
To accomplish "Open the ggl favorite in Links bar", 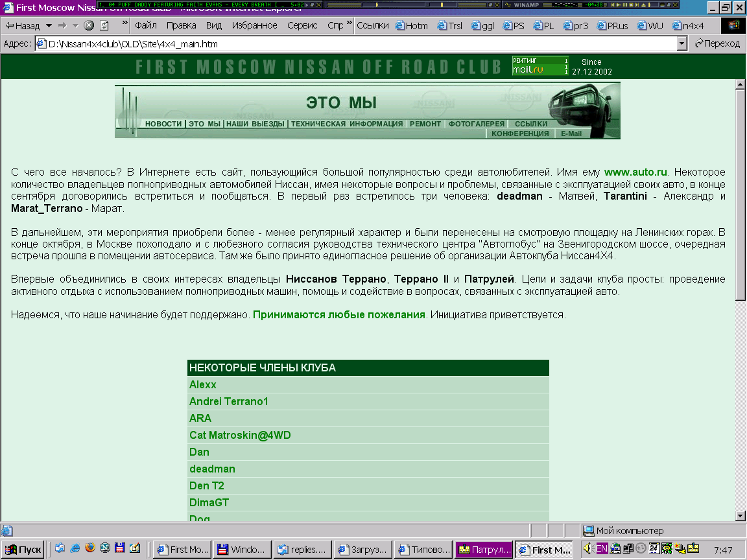I will [x=482, y=26].
